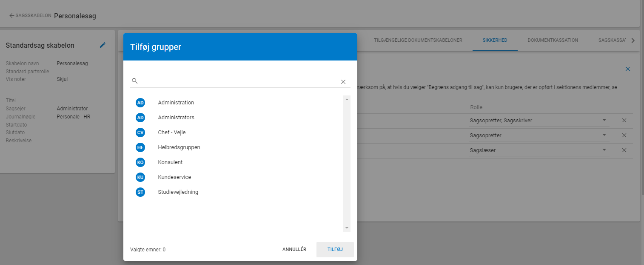The width and height of the screenshot is (644, 265).
Task: Remove the Sagslæser role row
Action: tap(624, 150)
